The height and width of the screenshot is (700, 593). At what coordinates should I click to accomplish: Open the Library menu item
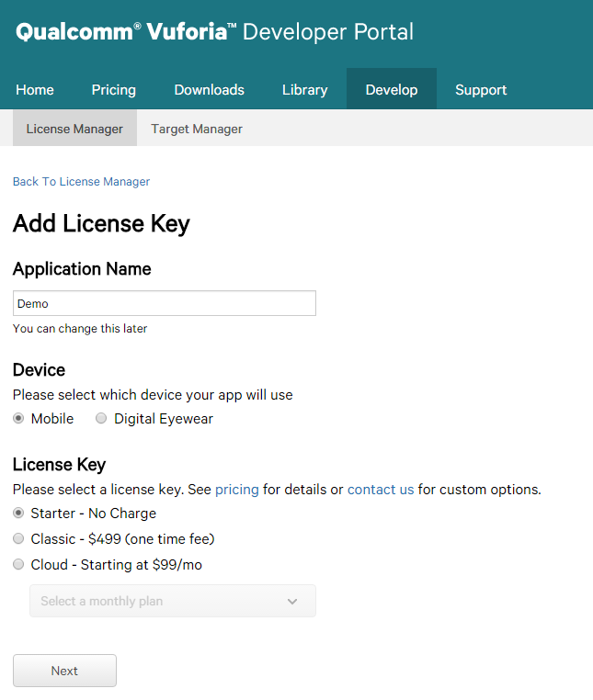click(304, 90)
